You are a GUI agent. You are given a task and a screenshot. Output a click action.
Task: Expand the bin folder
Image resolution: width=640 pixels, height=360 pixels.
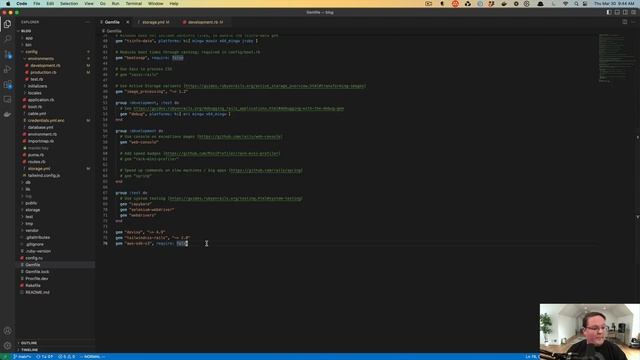pyautogui.click(x=28, y=45)
